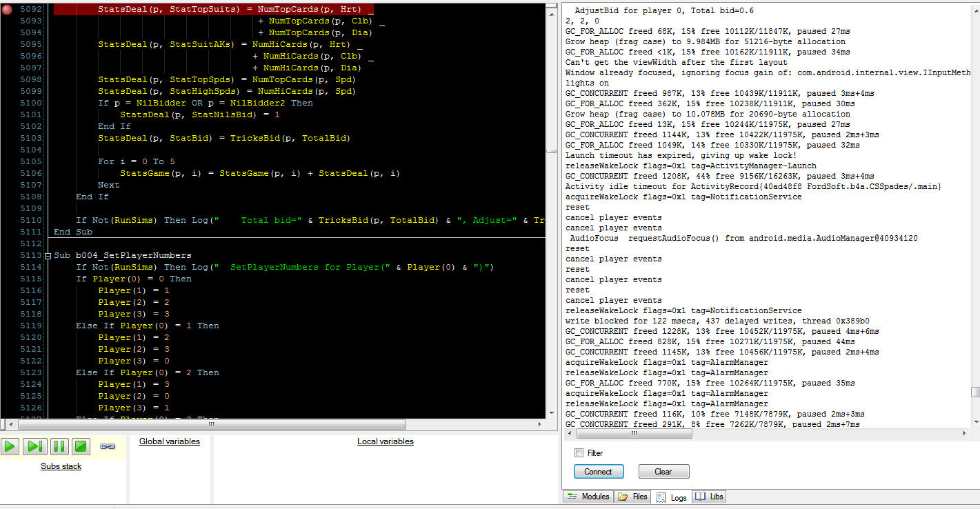
Task: Click the log panel horizontal scrollbar right arrow
Action: click(963, 435)
